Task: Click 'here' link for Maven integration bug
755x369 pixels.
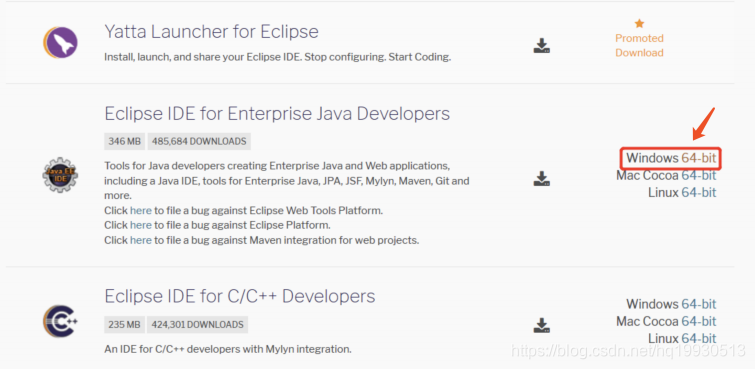Action: tap(141, 240)
